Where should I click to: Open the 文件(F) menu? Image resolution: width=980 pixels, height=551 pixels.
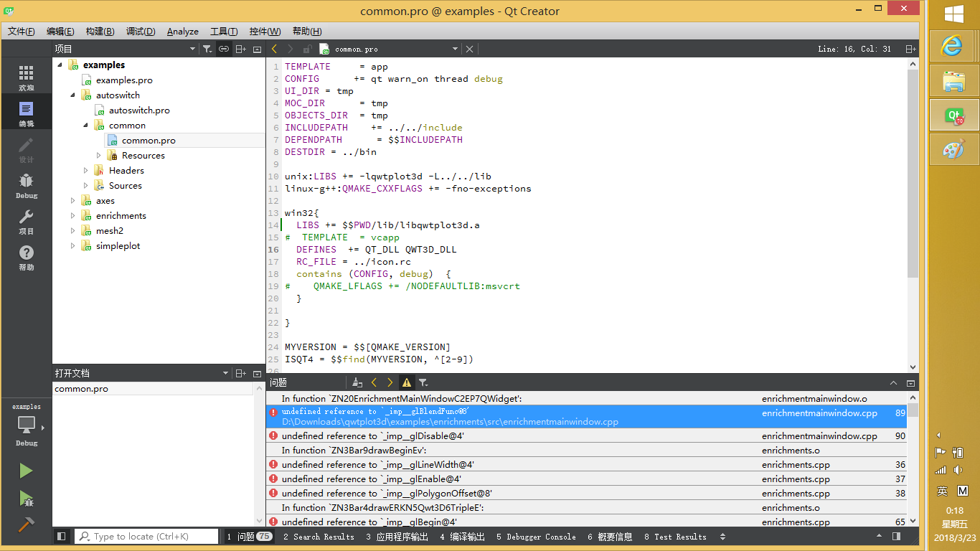click(x=22, y=31)
